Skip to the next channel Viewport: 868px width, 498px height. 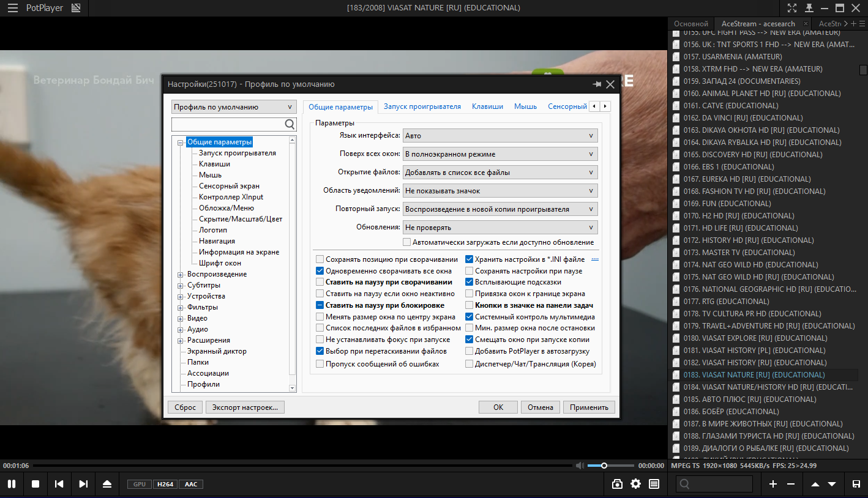tap(83, 484)
